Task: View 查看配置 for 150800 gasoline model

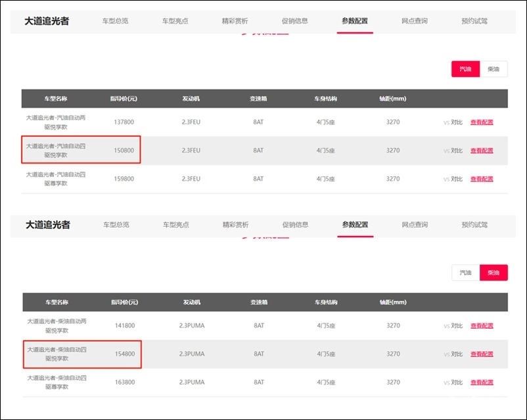Action: point(482,151)
